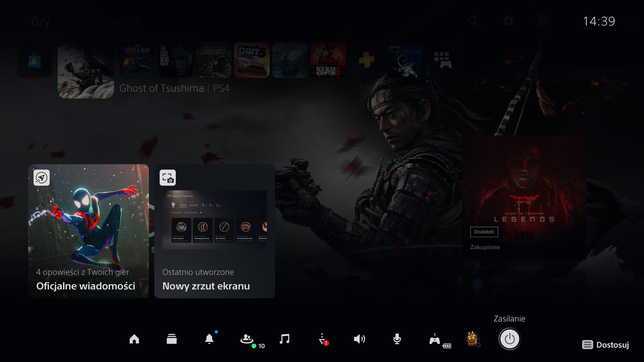The height and width of the screenshot is (362, 644).
Task: Click "4 opowieści z Twoich gier" text
Action: (83, 272)
